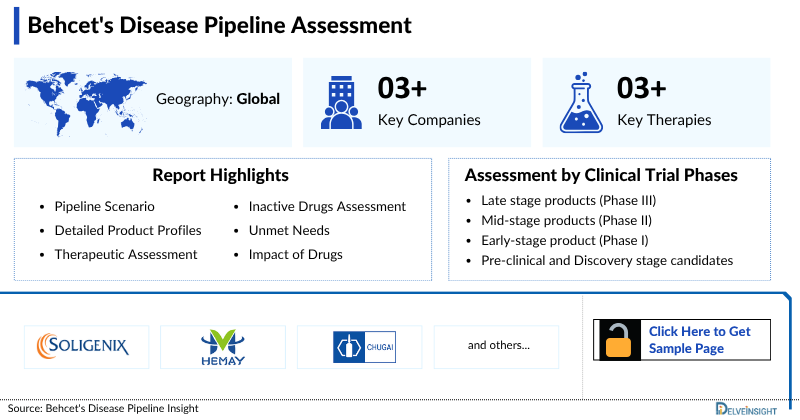Click the 'Geography: Global' text

click(x=218, y=99)
